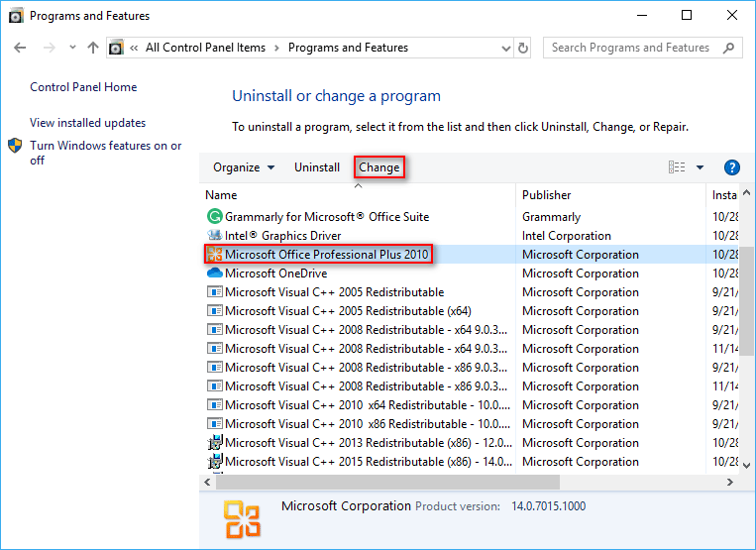Click All Control Panel Items breadcrumb
The height and width of the screenshot is (550, 756).
[205, 48]
